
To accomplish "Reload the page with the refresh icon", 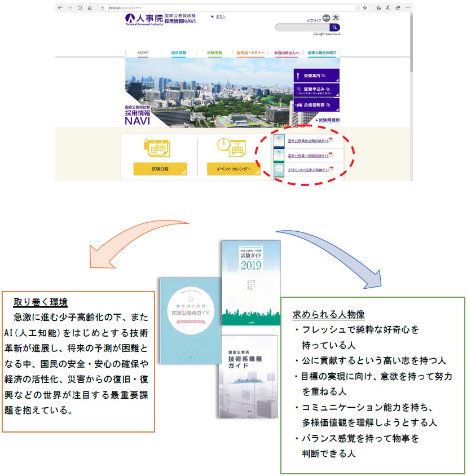I will point(80,8).
